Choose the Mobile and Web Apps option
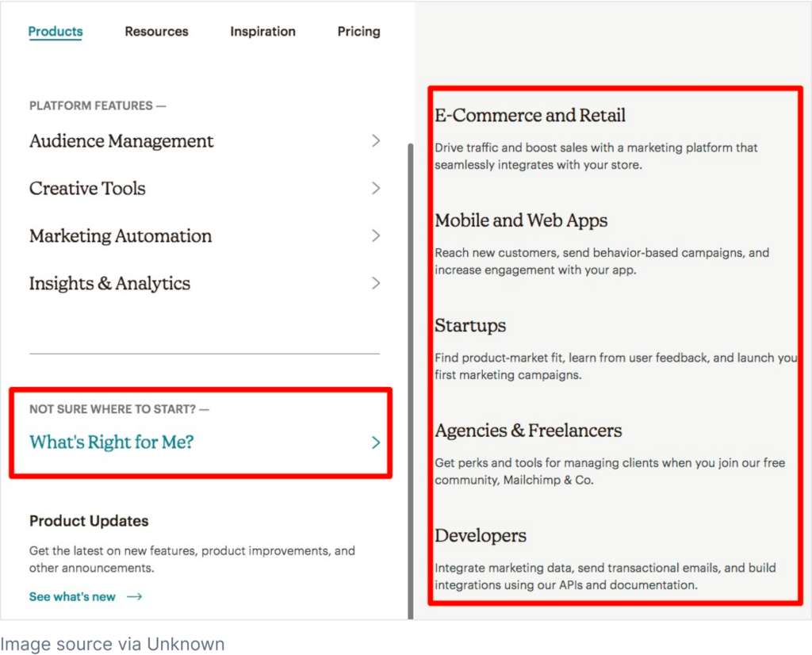The image size is (812, 655). coord(521,220)
